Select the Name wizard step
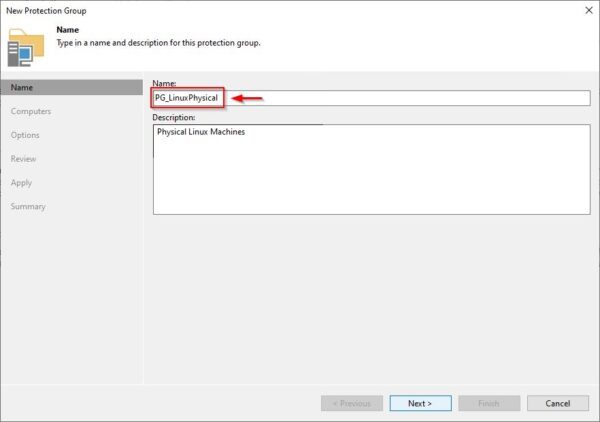600x422 pixels. (72, 87)
